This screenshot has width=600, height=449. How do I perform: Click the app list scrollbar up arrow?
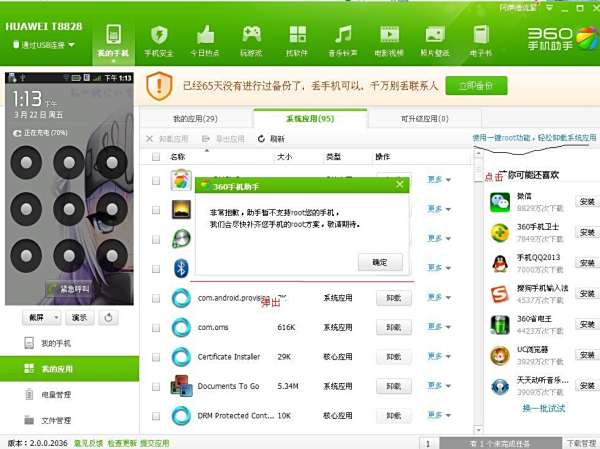pos(478,153)
